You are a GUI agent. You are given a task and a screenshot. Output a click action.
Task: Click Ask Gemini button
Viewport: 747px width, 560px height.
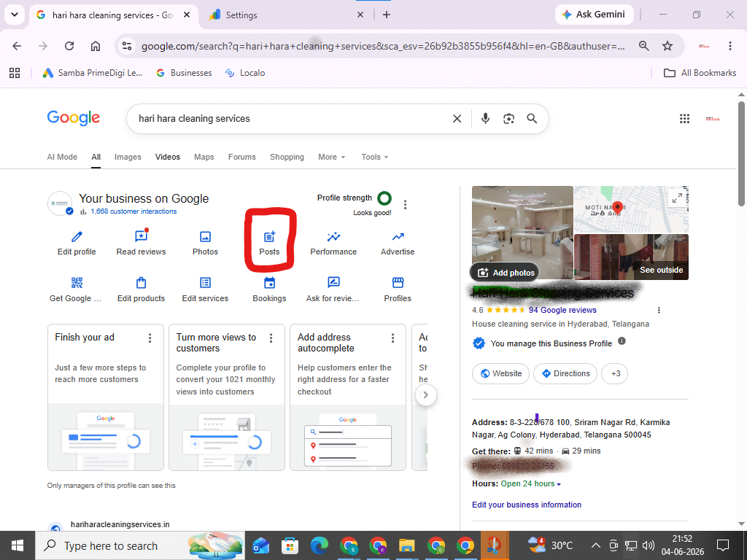pyautogui.click(x=594, y=15)
